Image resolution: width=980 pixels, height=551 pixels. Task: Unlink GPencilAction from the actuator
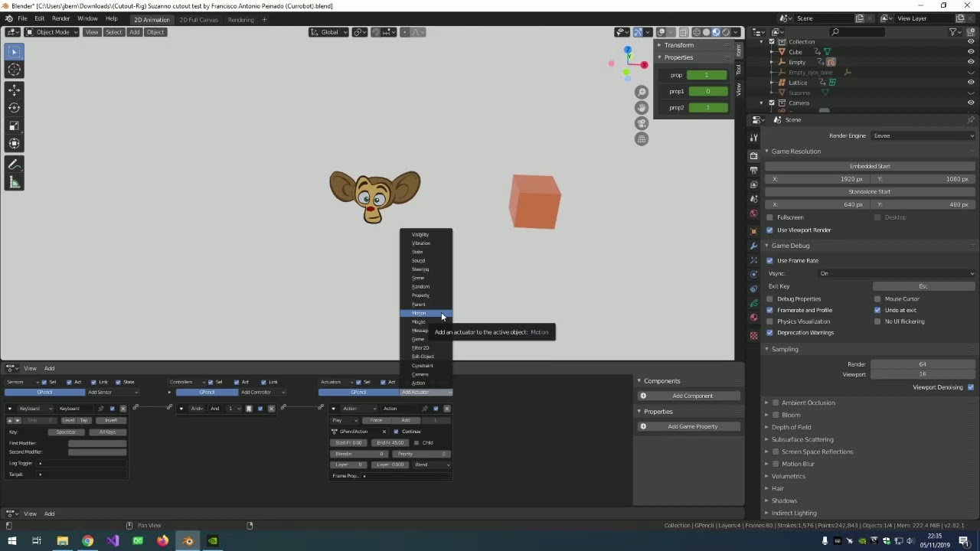coord(384,432)
